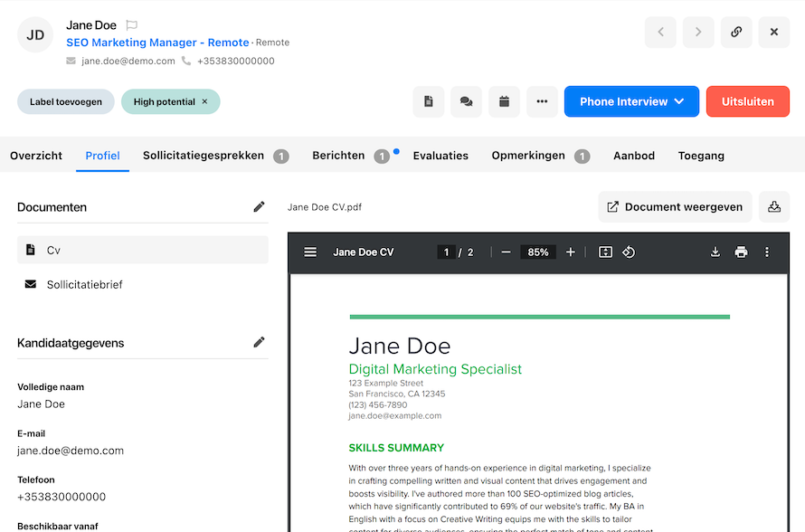Viewport: 805px width, 532px height.
Task: Open the document note icon button
Action: (428, 101)
